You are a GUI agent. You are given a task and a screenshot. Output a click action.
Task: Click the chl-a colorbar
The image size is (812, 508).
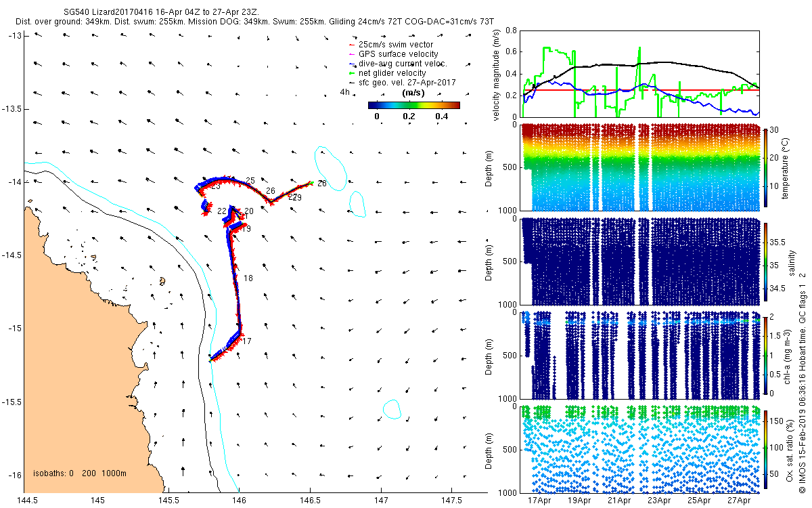point(765,354)
